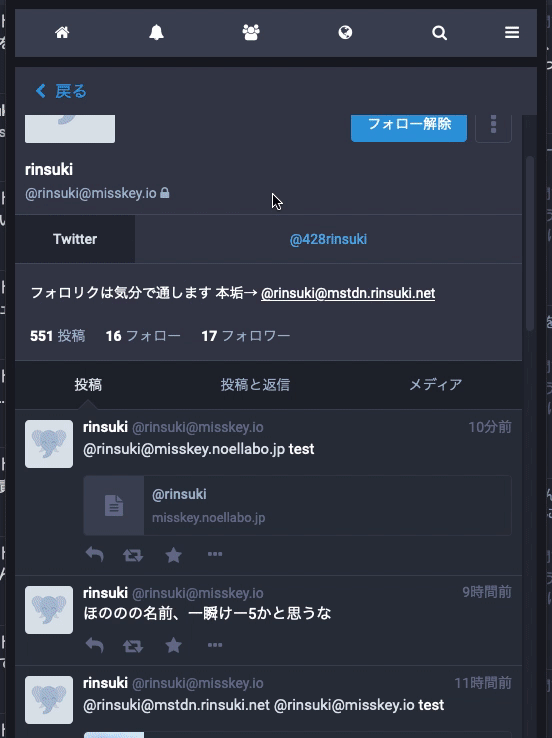Open federated timeline globe icon
Screen dimensions: 552x738
point(345,32)
